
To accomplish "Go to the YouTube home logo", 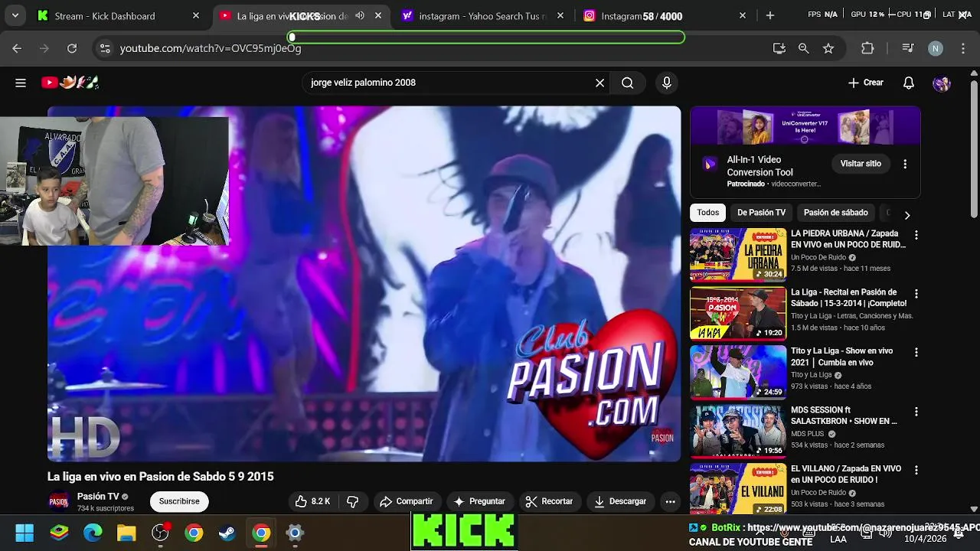I will click(70, 83).
